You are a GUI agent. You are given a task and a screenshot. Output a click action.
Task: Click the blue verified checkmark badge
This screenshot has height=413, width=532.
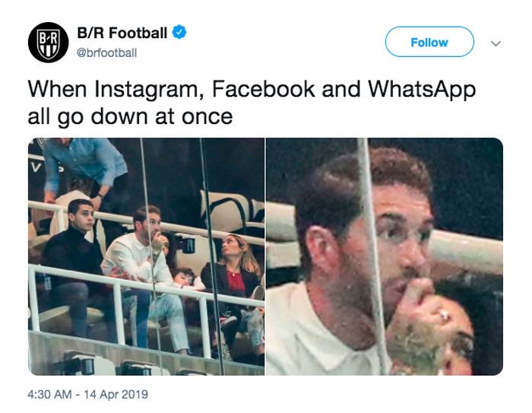coord(179,33)
